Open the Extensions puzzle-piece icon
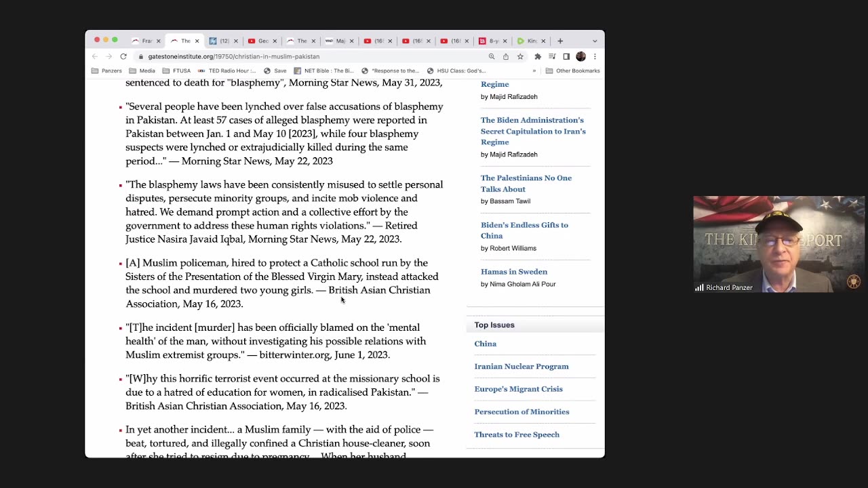 [538, 57]
